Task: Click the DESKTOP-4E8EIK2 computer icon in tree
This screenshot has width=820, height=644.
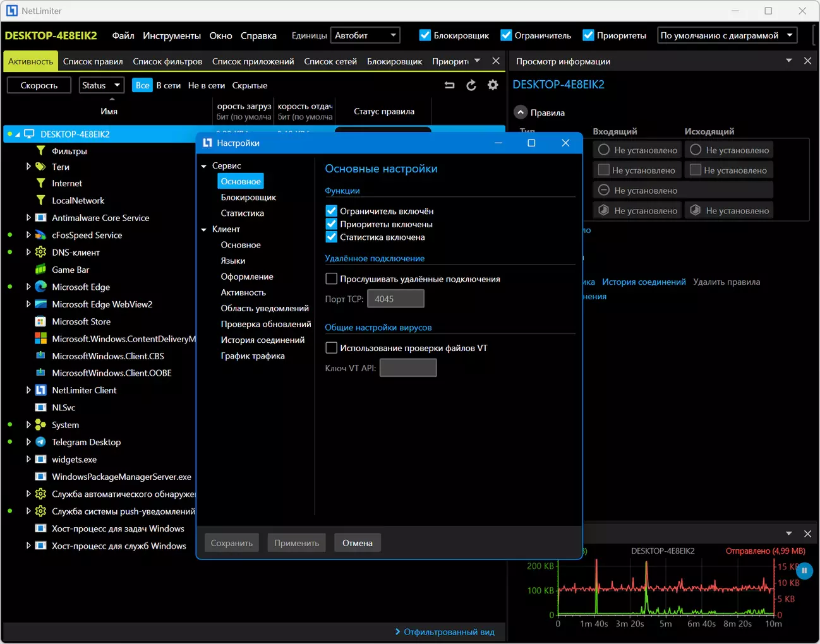Action: pyautogui.click(x=29, y=134)
